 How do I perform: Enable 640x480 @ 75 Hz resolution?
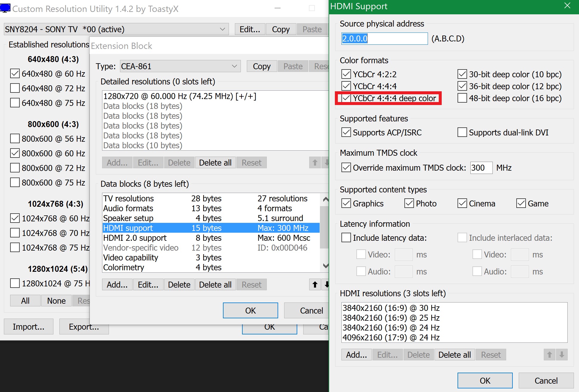15,103
